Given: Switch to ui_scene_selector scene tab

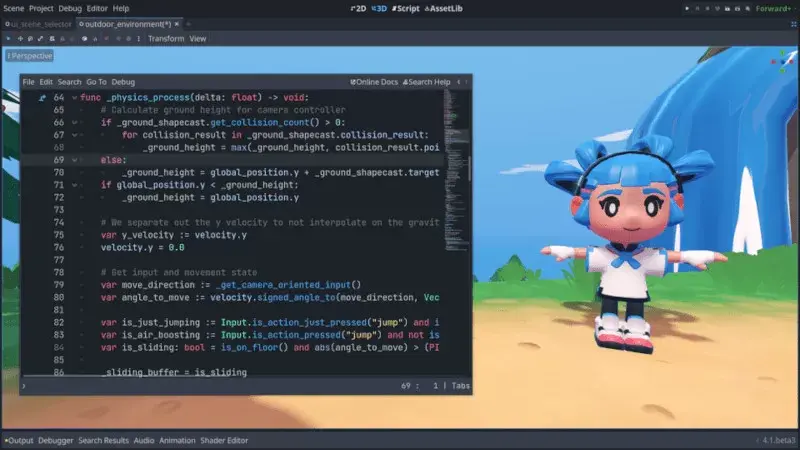Looking at the screenshot, I should [x=38, y=24].
